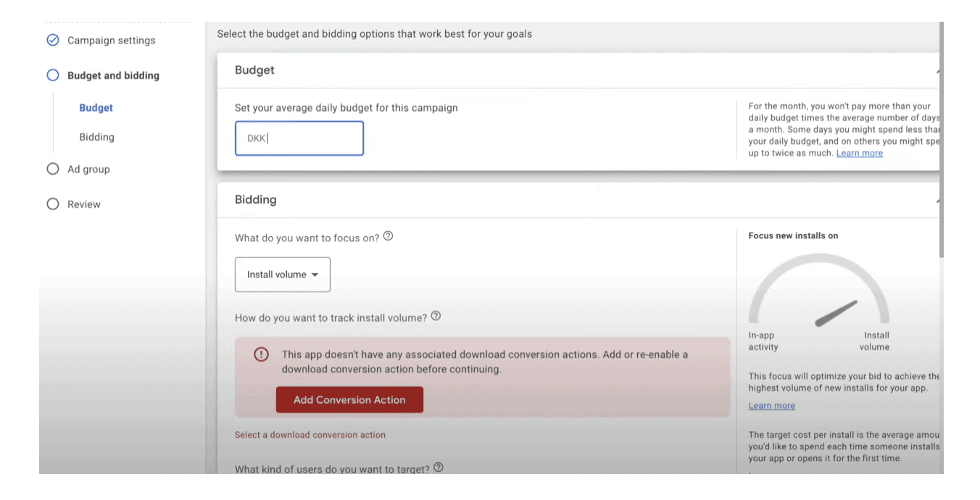This screenshot has height=500, width=980.
Task: Collapse the Bidding card header
Action: [x=936, y=200]
